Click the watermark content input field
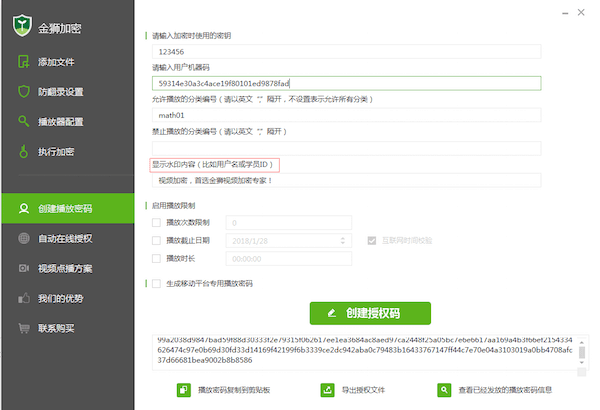 click(346, 180)
